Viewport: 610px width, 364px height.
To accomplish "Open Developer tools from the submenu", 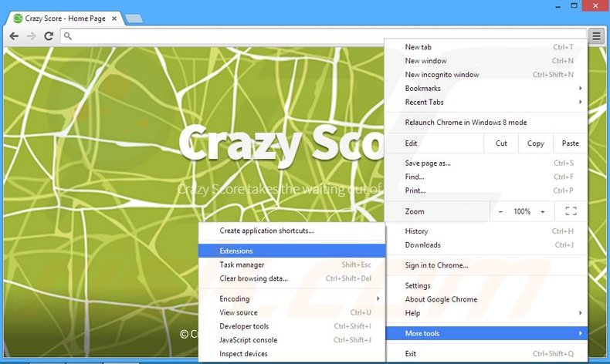I will click(x=292, y=326).
